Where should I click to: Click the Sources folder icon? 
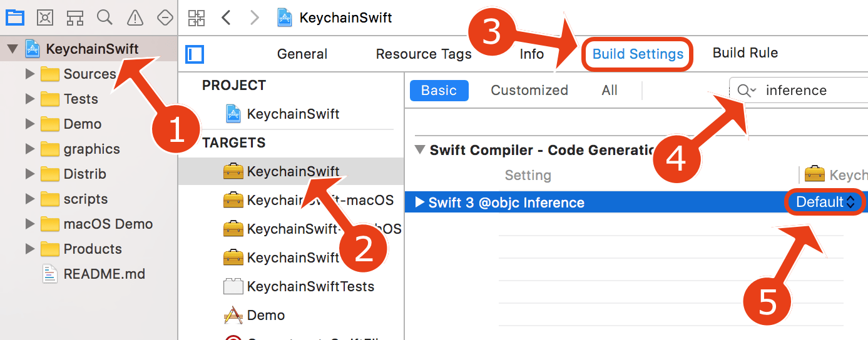tap(50, 74)
